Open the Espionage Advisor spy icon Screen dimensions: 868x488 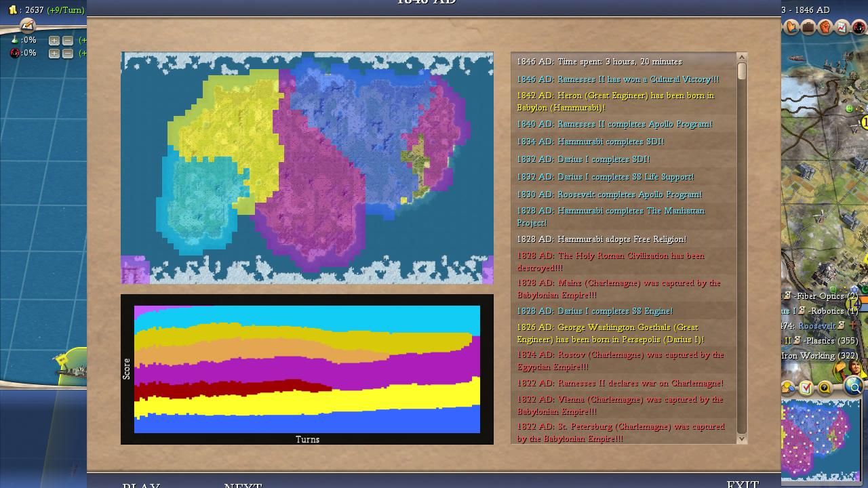tap(859, 27)
